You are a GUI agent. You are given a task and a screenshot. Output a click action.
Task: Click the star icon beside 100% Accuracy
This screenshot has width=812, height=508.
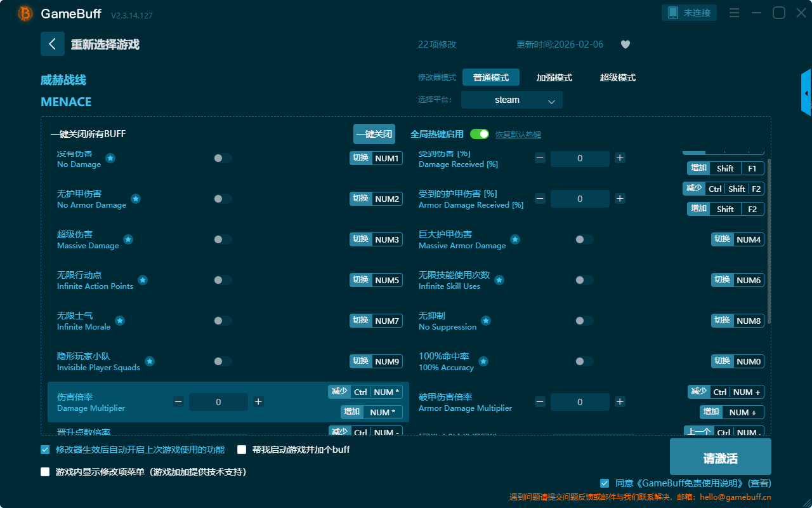point(483,361)
